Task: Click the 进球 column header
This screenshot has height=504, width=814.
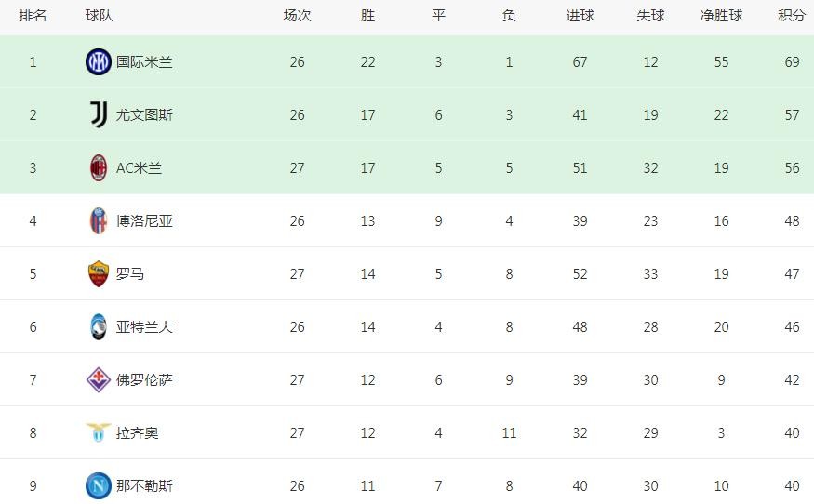Action: 580,16
